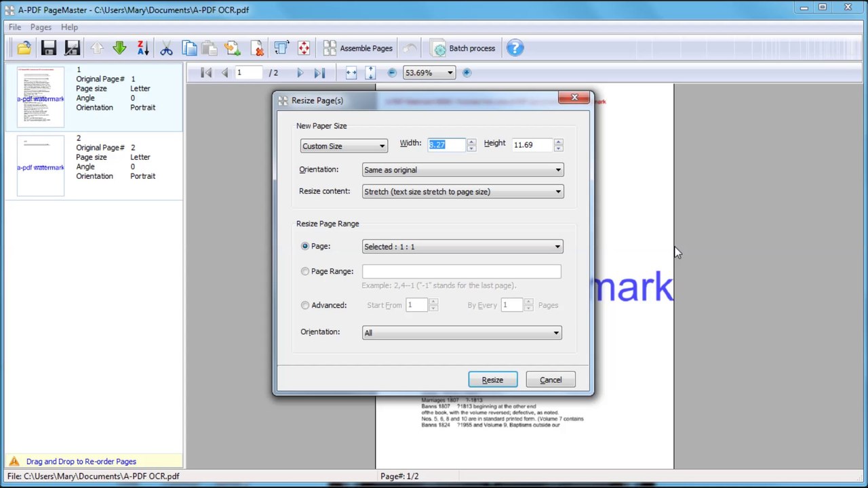The width and height of the screenshot is (868, 488).
Task: Click the 'Drag and Drop to Re-order Pages' hint
Action: click(x=81, y=462)
